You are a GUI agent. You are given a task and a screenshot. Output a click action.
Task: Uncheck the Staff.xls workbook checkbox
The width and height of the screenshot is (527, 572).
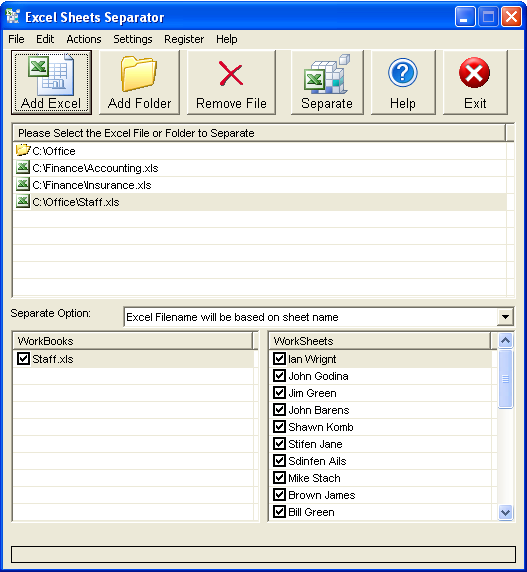[23, 358]
